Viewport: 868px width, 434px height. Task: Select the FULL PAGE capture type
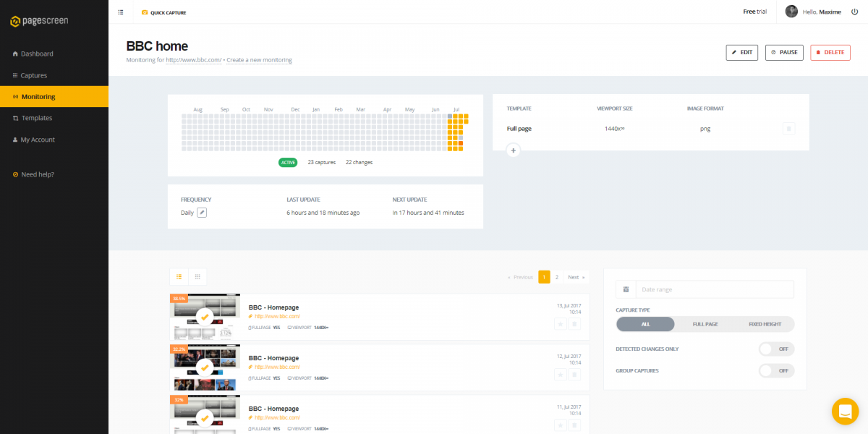coord(705,324)
